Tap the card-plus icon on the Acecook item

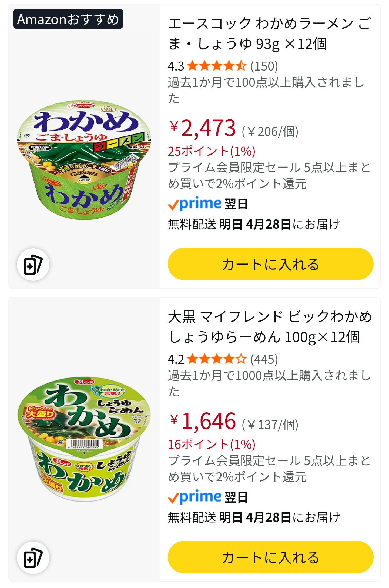pyautogui.click(x=33, y=265)
